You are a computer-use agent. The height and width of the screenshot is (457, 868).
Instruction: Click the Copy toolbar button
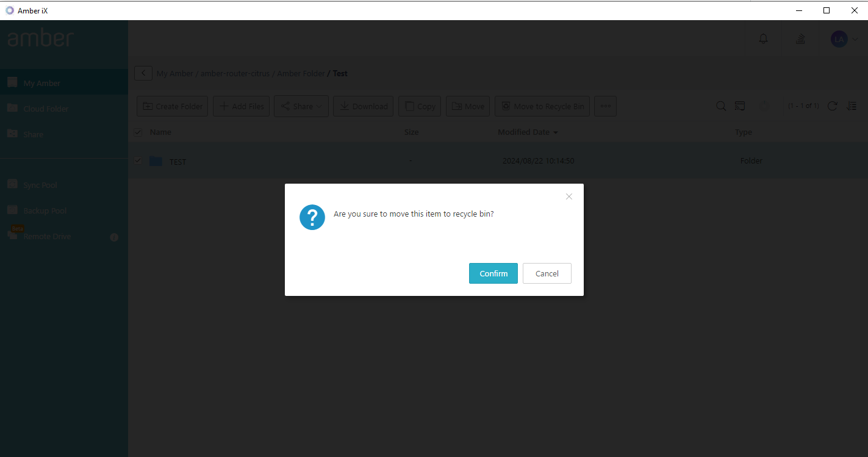420,106
